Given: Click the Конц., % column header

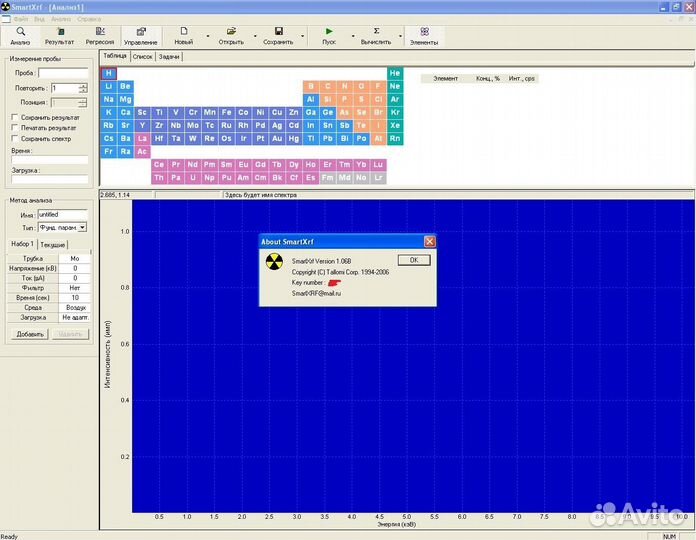Looking at the screenshot, I should [x=487, y=79].
